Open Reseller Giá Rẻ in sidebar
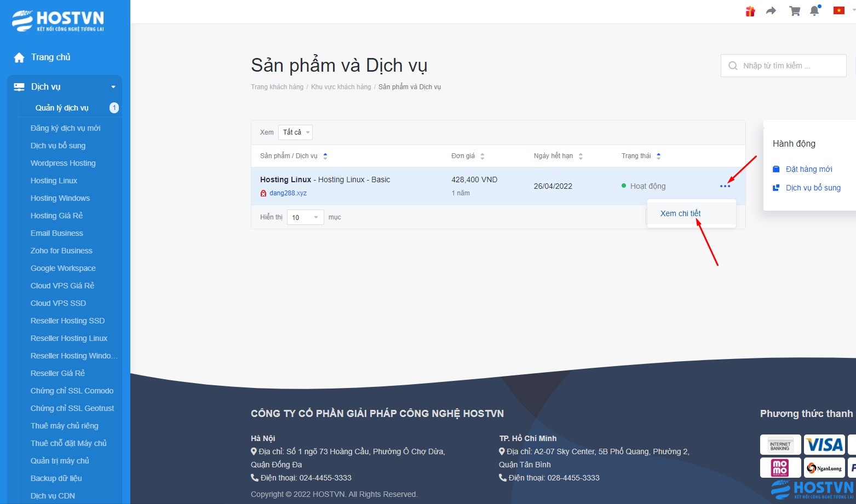The width and height of the screenshot is (856, 504). point(58,373)
